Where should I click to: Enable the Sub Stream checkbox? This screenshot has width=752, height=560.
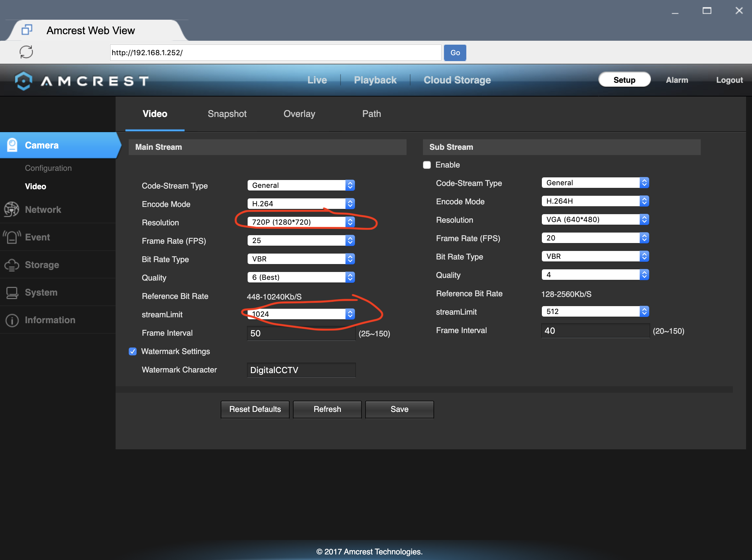[427, 165]
